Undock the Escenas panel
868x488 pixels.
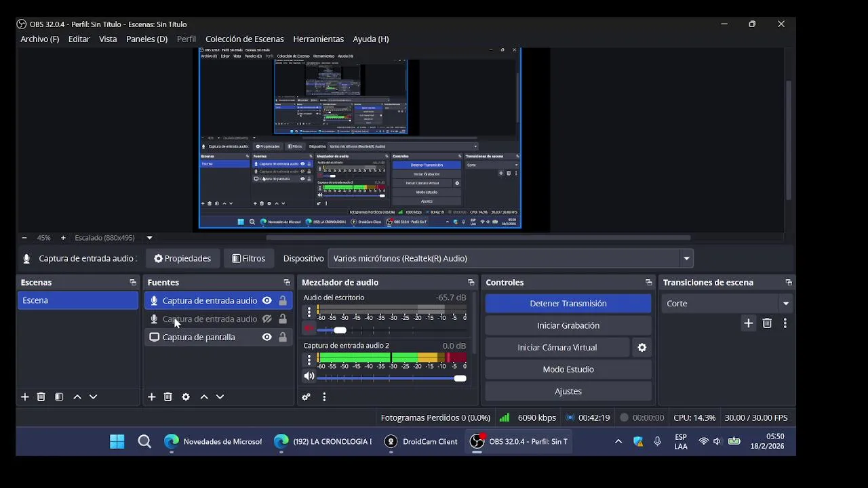pos(133,283)
